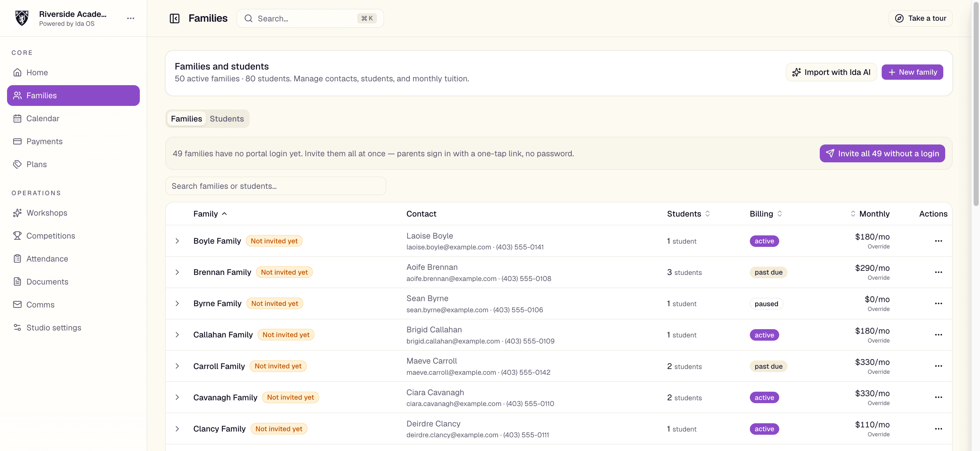The height and width of the screenshot is (451, 980).
Task: Click the Clancy Family name
Action: (219, 429)
